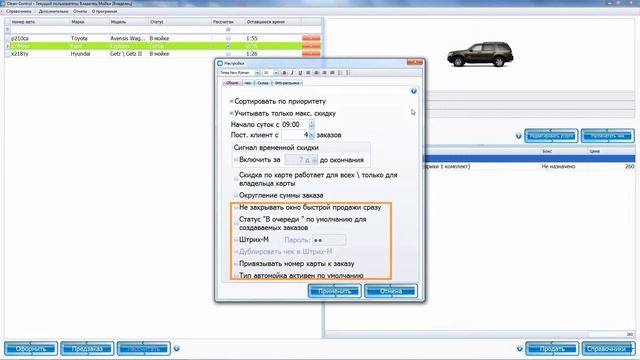Toggle Скидка по карте работает для всех checkbox

pyautogui.click(x=236, y=179)
